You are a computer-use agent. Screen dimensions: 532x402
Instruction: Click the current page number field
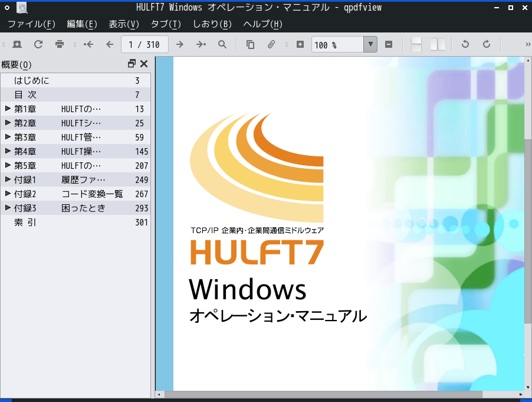click(145, 44)
